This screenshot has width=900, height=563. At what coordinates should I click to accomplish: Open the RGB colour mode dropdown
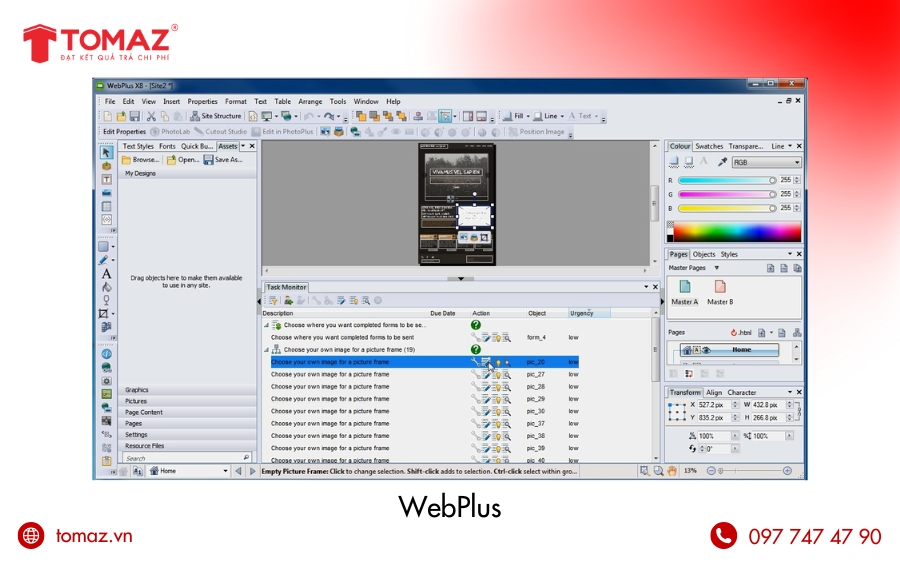pyautogui.click(x=797, y=162)
